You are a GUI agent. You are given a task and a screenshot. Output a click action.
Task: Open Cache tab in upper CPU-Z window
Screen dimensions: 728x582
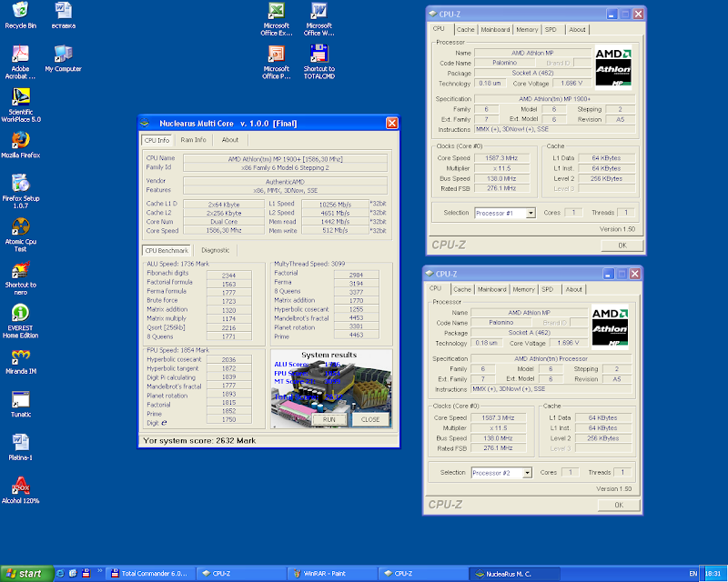pyautogui.click(x=465, y=30)
